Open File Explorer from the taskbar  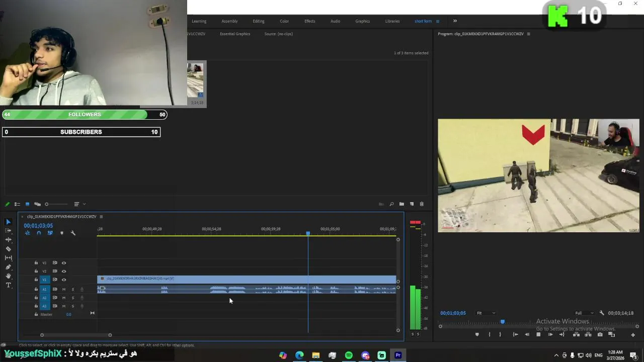click(x=316, y=355)
